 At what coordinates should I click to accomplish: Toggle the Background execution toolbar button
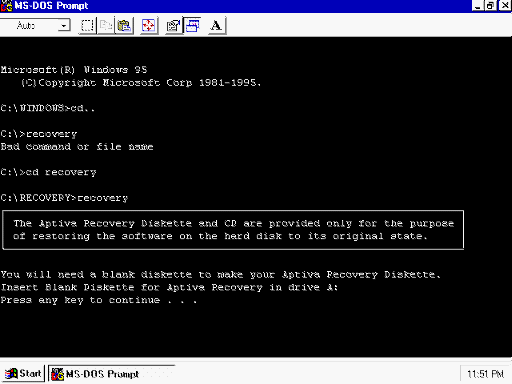pos(192,26)
